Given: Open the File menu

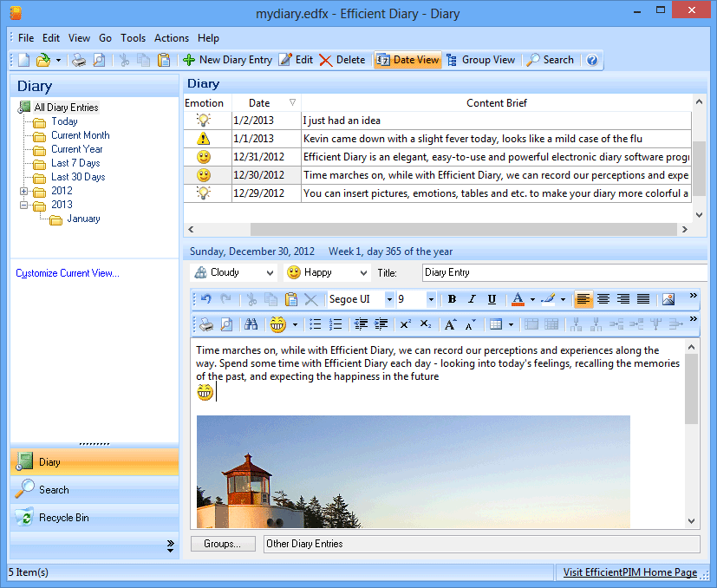Looking at the screenshot, I should (26, 38).
